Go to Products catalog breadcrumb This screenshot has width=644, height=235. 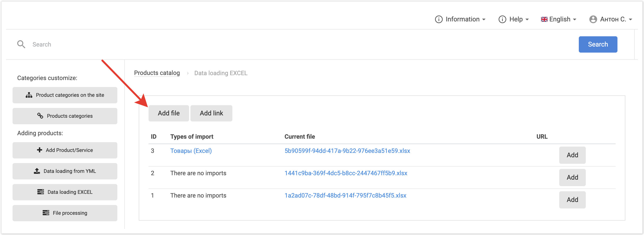coord(157,73)
